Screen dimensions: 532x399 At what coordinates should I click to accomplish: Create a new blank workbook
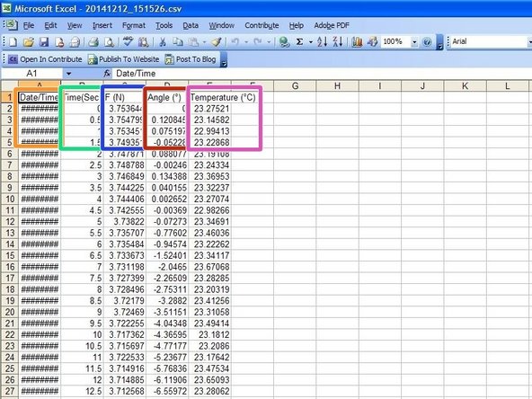point(13,42)
